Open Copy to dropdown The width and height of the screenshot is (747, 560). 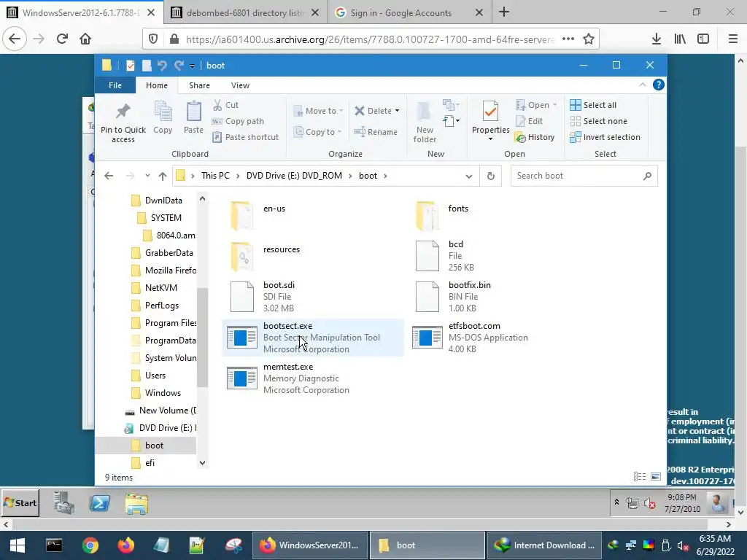point(318,132)
